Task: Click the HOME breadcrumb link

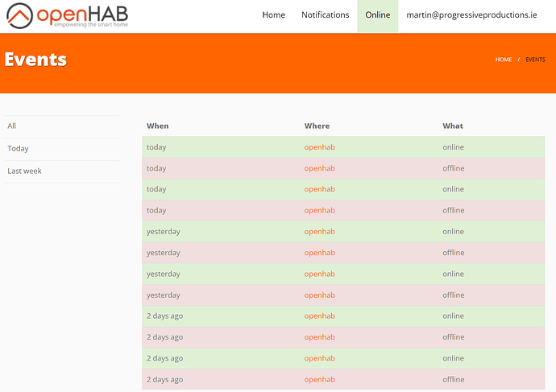Action: (x=504, y=60)
